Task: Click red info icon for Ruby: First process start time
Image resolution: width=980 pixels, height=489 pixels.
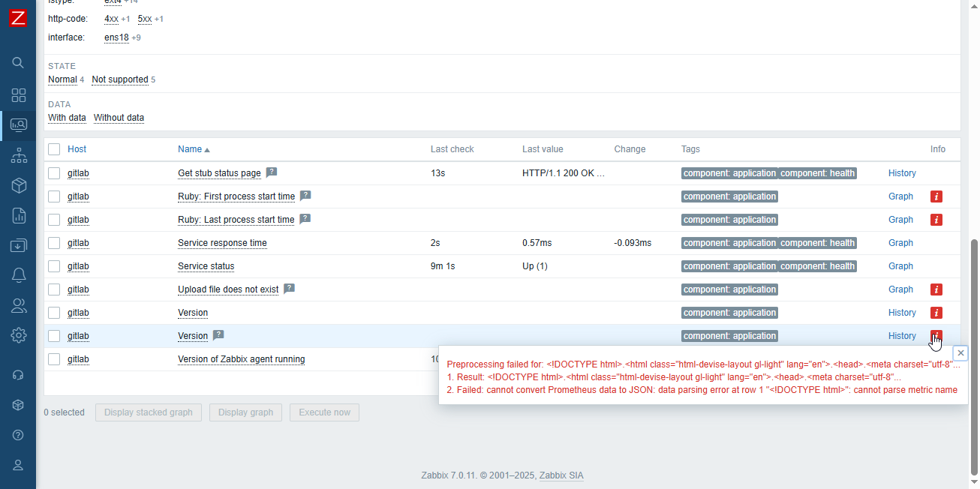Action: [x=936, y=196]
